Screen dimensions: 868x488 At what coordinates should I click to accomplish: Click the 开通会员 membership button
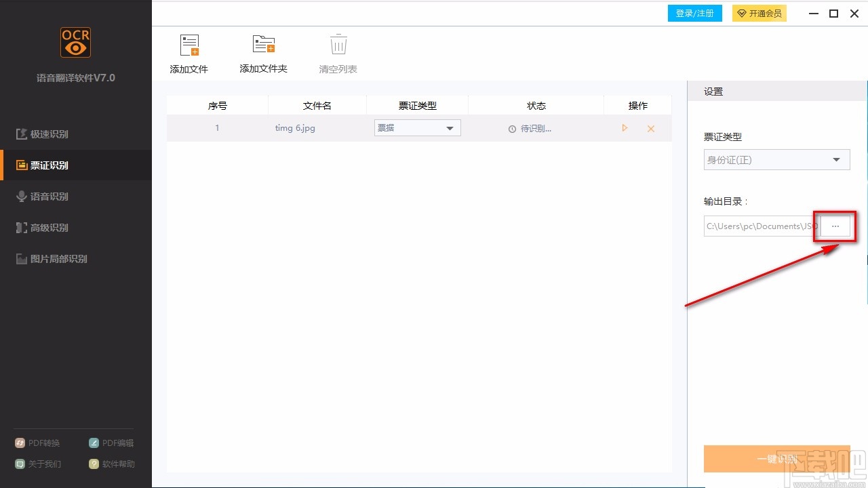(x=759, y=14)
